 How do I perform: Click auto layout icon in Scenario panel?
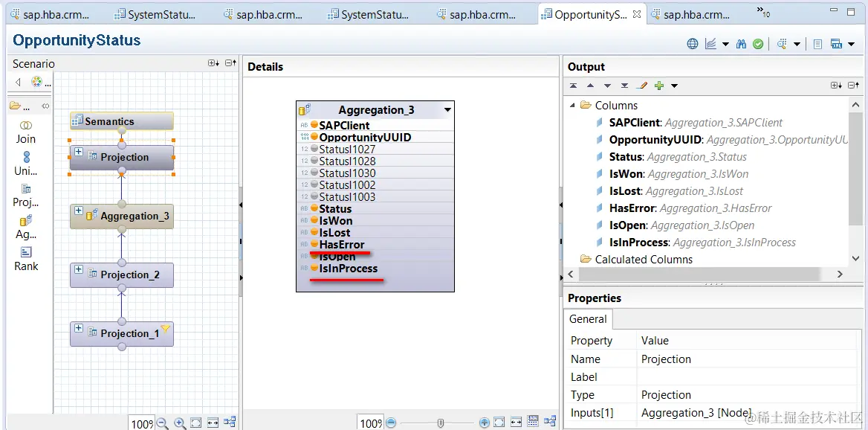tap(230, 423)
